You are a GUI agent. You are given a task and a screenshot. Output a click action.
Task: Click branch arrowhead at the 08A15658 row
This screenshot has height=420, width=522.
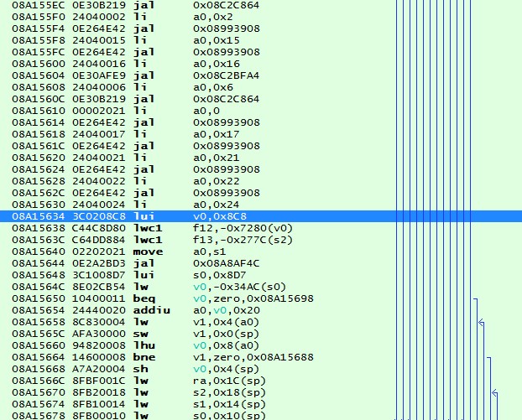tap(481, 322)
